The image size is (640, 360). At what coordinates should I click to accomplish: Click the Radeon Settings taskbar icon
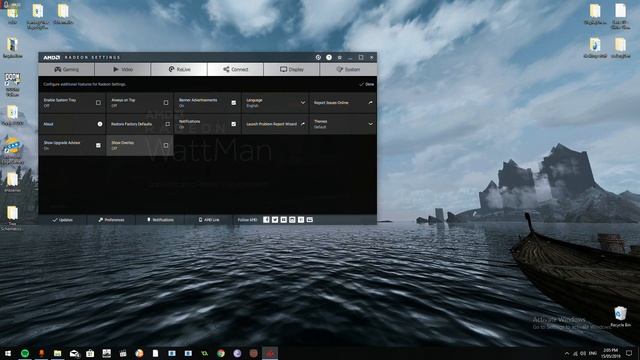[x=270, y=353]
